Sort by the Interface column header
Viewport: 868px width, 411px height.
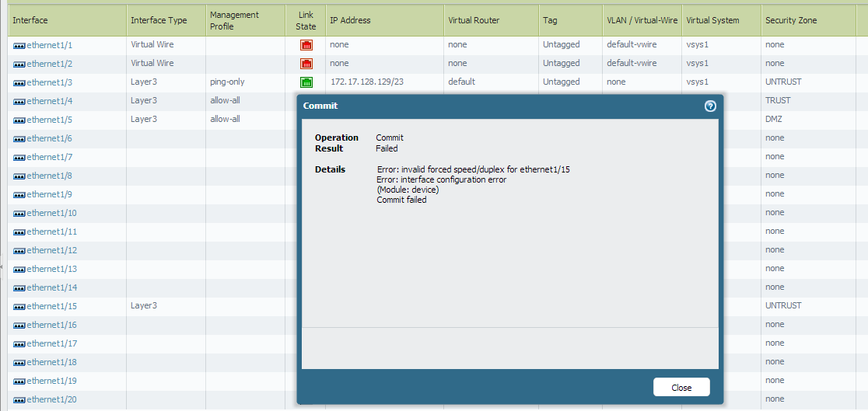67,20
